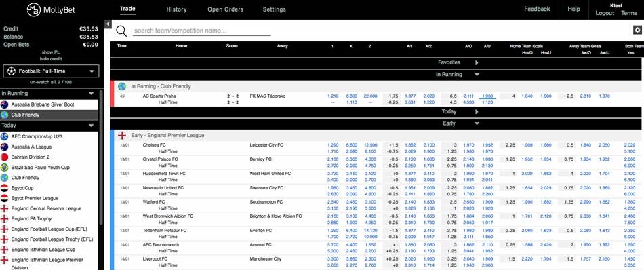644x270 pixels.
Task: Click the football icon in sport selector
Action: coord(11,71)
